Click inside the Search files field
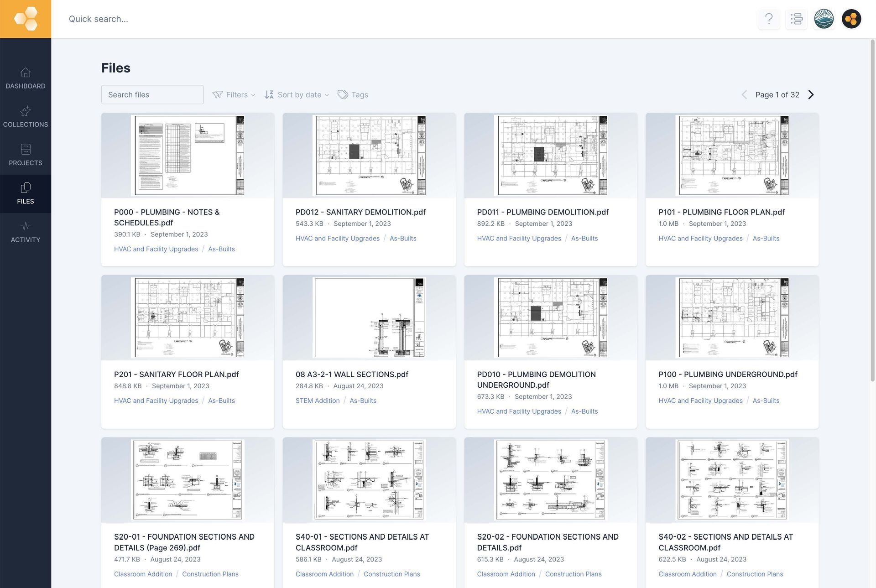The image size is (876, 588). [x=152, y=94]
